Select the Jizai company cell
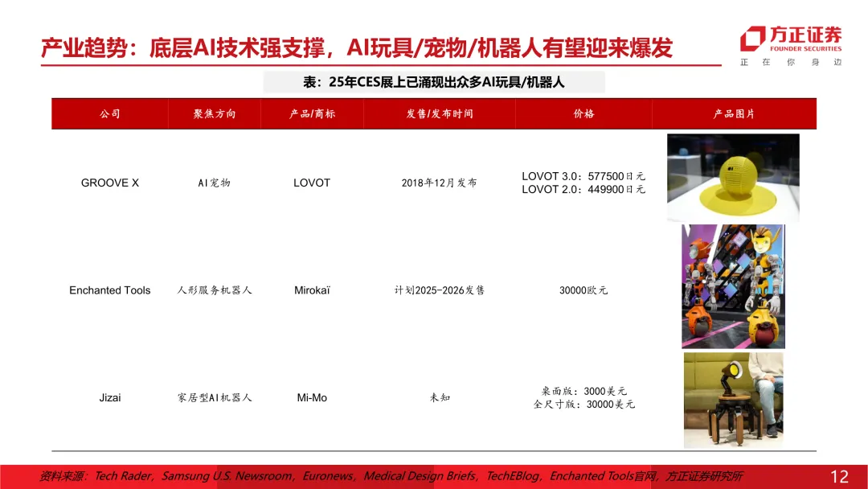 109,397
